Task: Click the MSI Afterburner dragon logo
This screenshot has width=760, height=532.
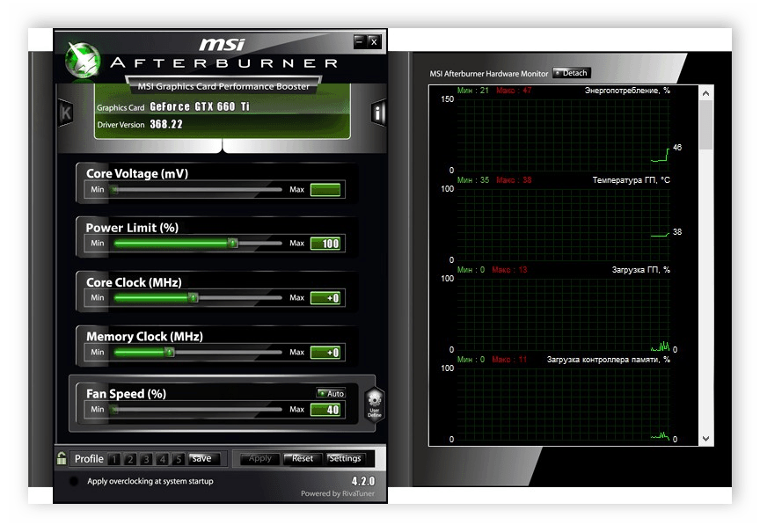Action: 83,61
